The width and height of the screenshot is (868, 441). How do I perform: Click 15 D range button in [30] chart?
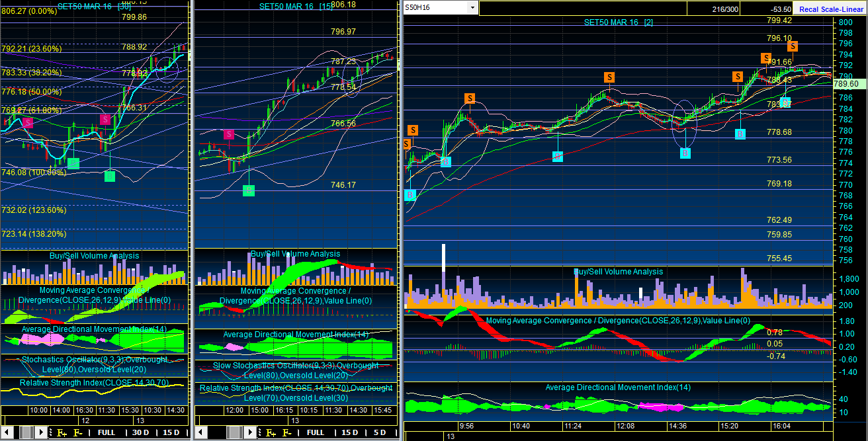click(171, 432)
